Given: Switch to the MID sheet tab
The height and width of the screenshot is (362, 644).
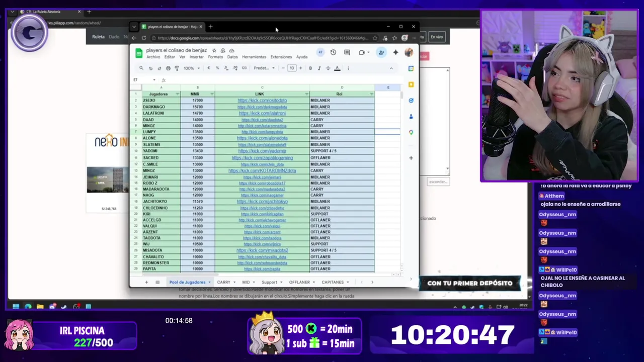Looking at the screenshot, I should click(246, 282).
